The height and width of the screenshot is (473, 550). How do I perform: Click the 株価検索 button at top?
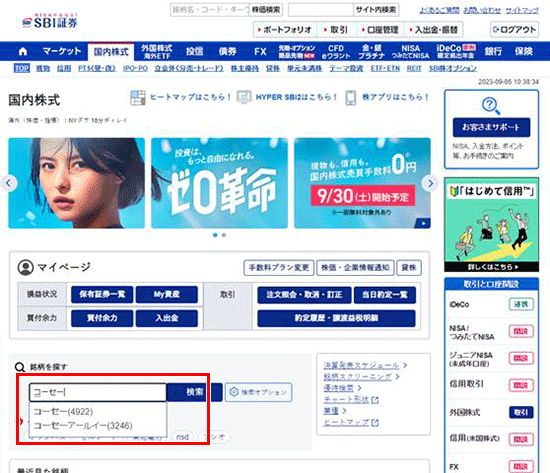pos(266,10)
